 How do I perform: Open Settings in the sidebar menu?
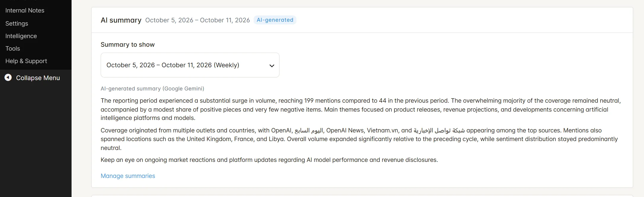click(x=17, y=24)
